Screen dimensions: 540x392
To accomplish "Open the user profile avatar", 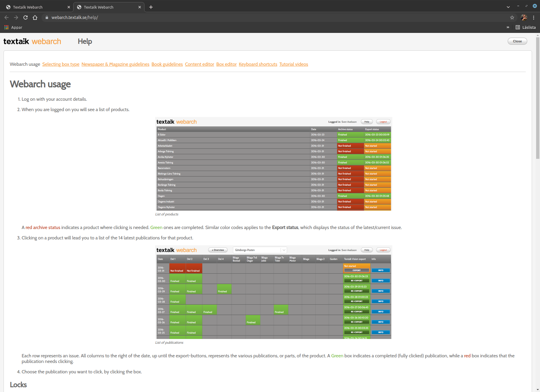I will tap(524, 17).
